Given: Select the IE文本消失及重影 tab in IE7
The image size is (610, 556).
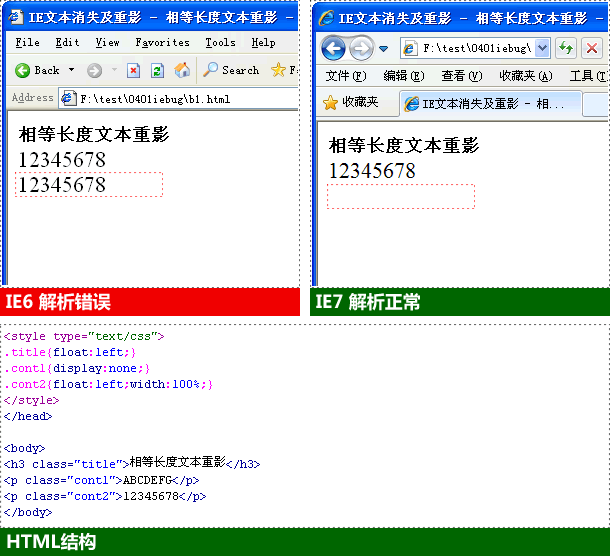Looking at the screenshot, I should [490, 103].
